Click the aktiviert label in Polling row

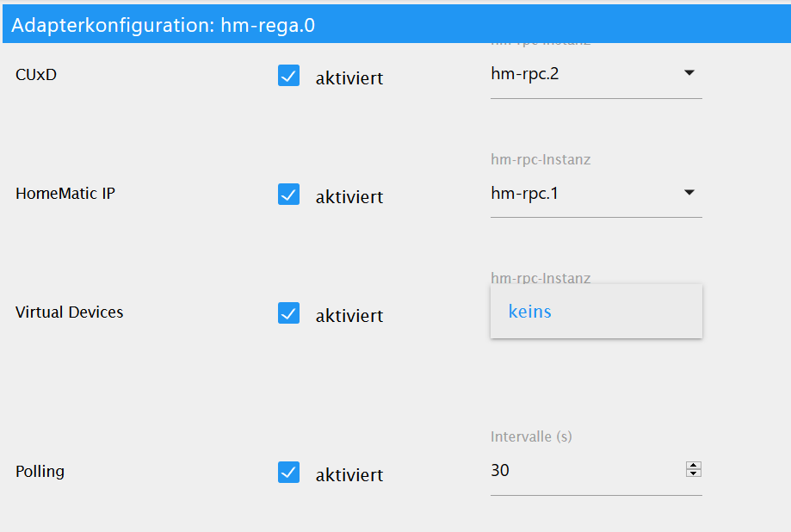pos(349,475)
